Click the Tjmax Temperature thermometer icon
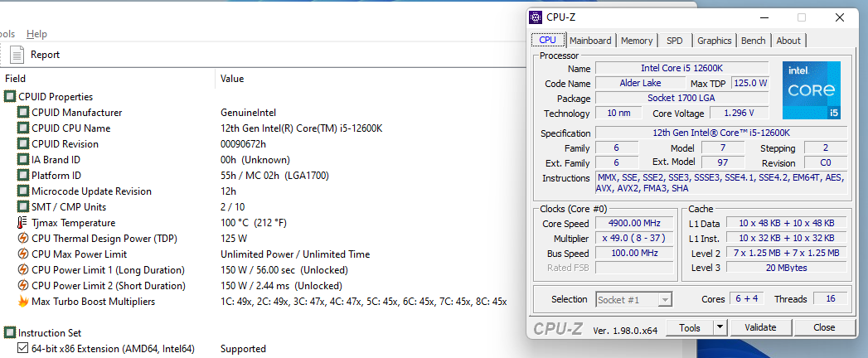The height and width of the screenshot is (358, 868). point(22,223)
